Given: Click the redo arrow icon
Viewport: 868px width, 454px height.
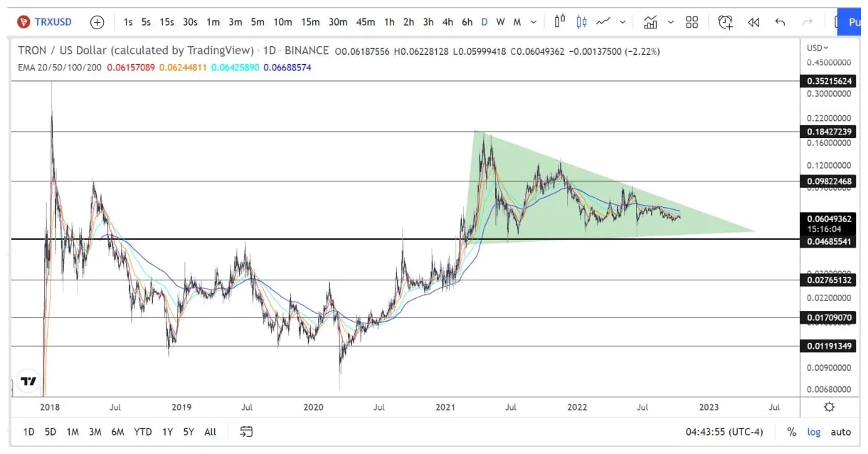Looking at the screenshot, I should (x=808, y=22).
